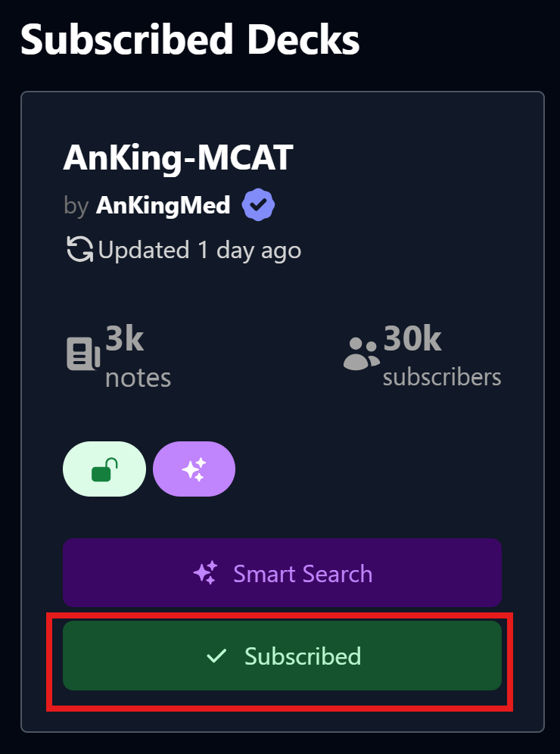
Task: Click the green unlocked padlock badge
Action: pyautogui.click(x=104, y=469)
